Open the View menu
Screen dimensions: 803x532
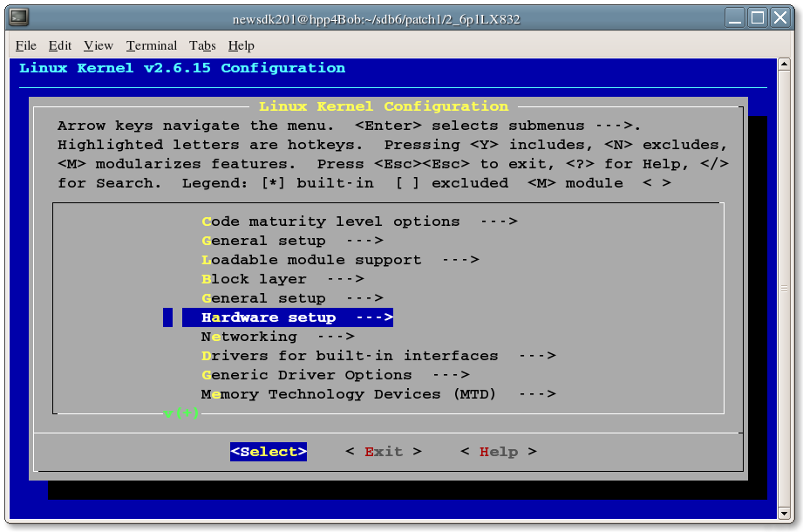99,45
